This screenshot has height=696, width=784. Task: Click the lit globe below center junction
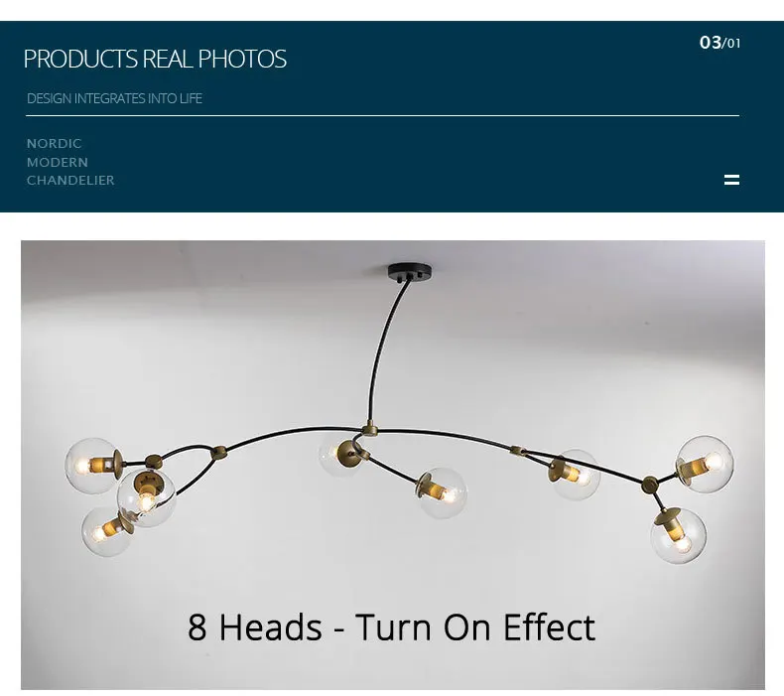pos(442,492)
